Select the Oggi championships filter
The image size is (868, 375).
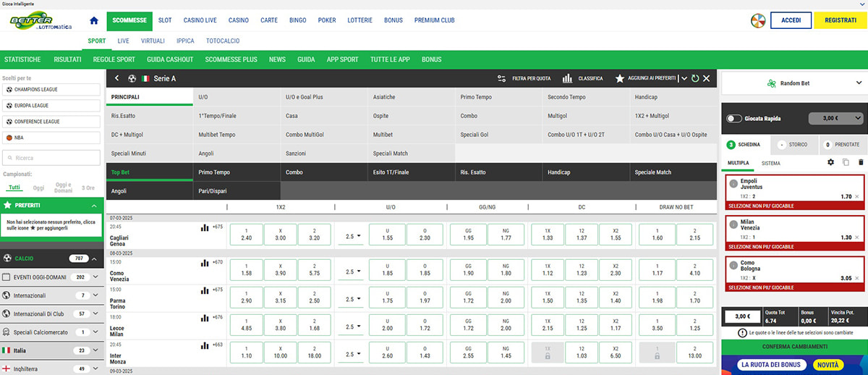(38, 187)
